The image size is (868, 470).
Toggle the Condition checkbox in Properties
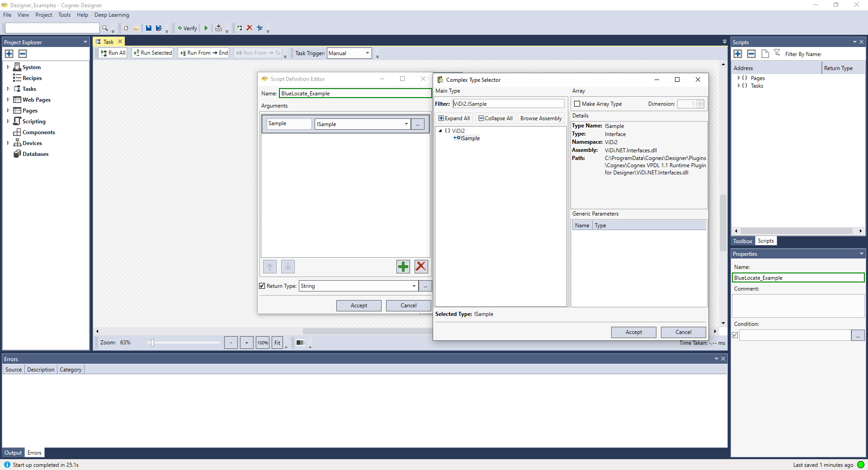735,335
